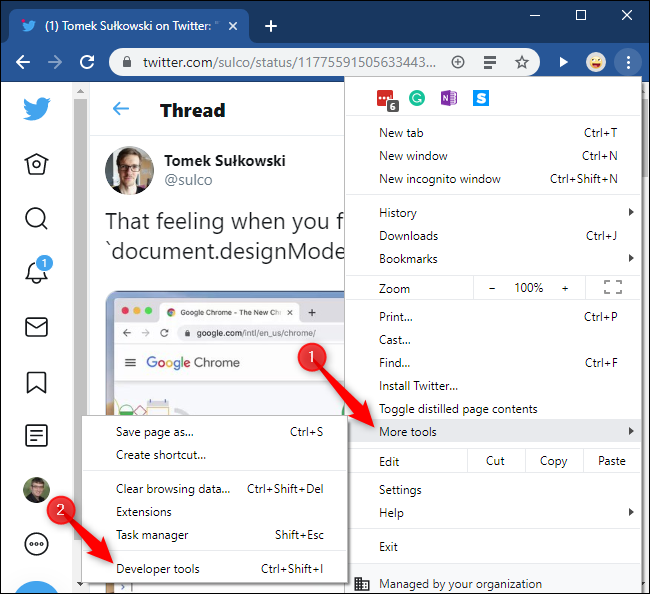Open the Notifications bell icon
The height and width of the screenshot is (594, 650).
pyautogui.click(x=37, y=270)
